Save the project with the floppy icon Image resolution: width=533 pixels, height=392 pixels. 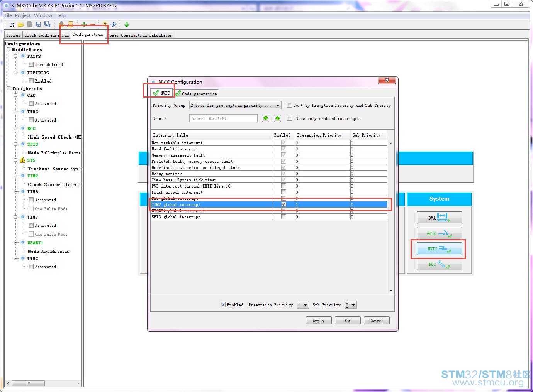(x=39, y=24)
